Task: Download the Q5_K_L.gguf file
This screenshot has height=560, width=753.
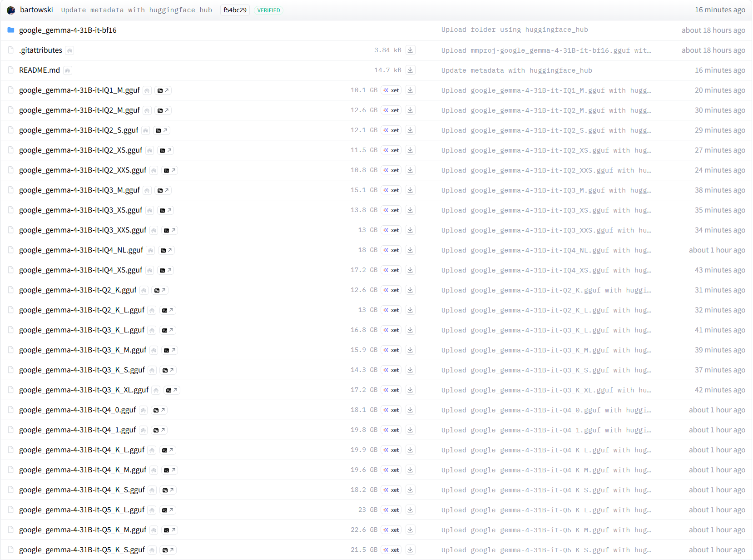Action: coord(410,510)
